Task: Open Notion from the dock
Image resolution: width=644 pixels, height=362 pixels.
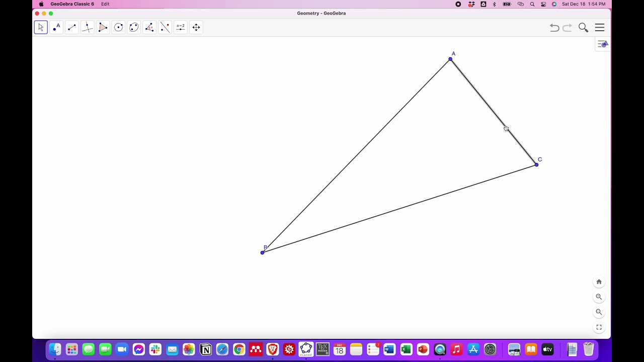Action: pos(206,349)
